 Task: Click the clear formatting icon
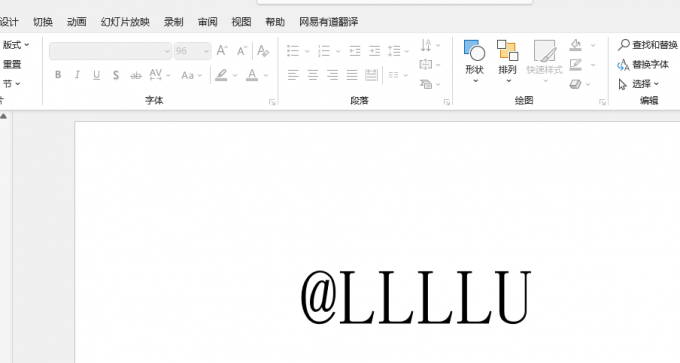point(263,51)
